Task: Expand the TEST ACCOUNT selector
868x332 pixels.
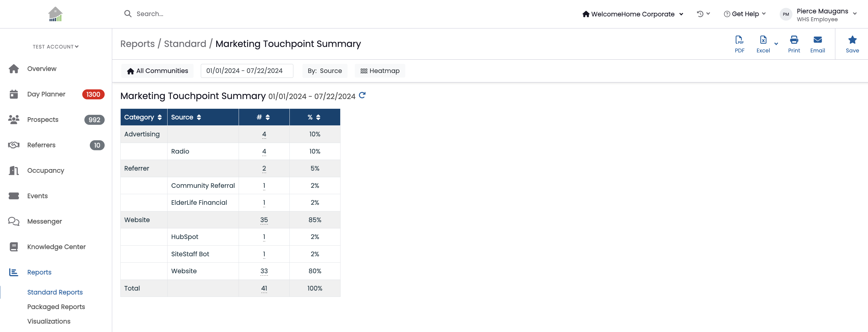Action: [x=56, y=47]
